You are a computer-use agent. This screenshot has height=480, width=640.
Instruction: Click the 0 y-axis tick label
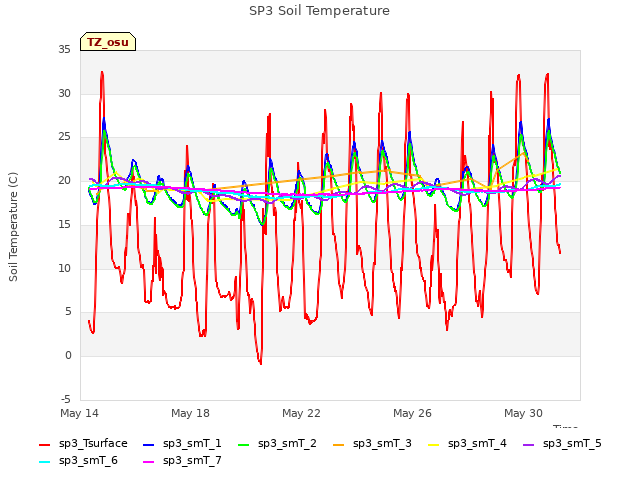point(68,356)
